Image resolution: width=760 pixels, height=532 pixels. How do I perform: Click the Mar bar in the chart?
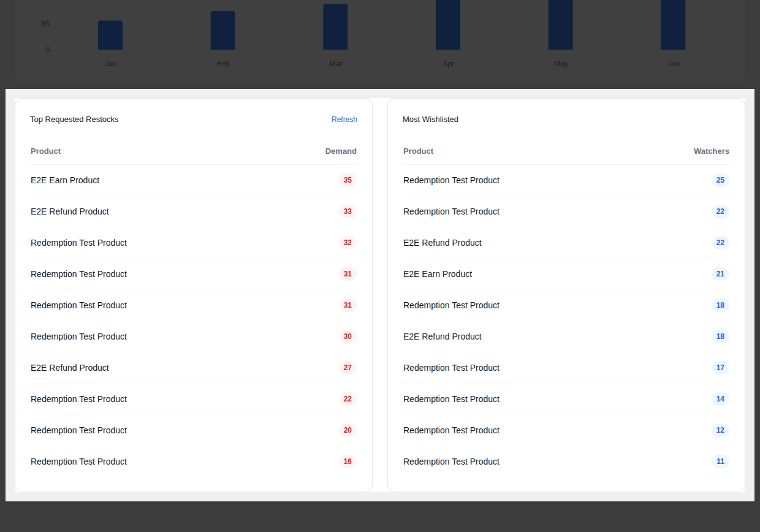point(335,26)
